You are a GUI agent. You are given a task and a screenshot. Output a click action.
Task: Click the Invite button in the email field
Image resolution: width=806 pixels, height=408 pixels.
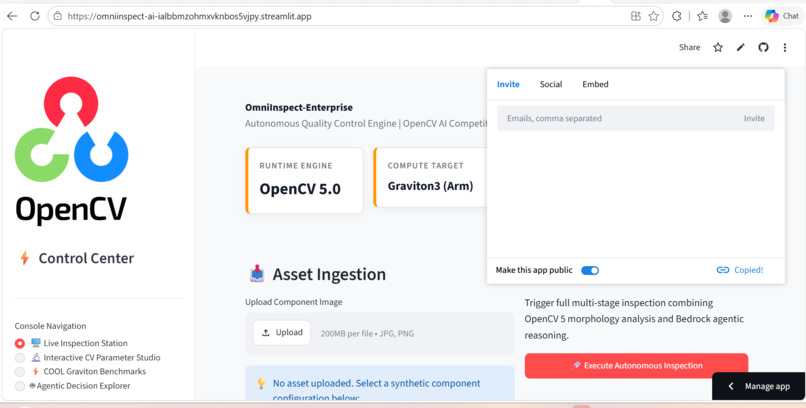pos(754,118)
